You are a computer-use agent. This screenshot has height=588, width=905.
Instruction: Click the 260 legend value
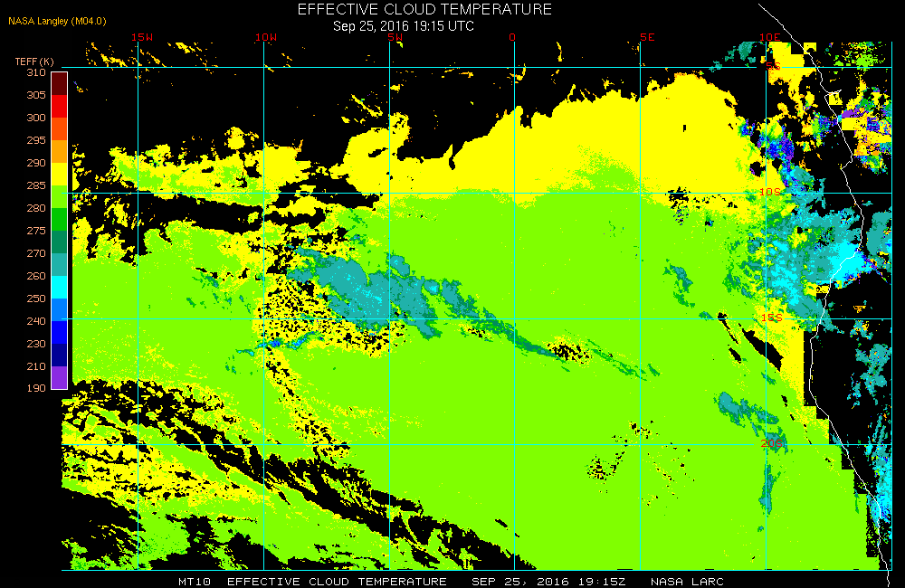pyautogui.click(x=36, y=276)
